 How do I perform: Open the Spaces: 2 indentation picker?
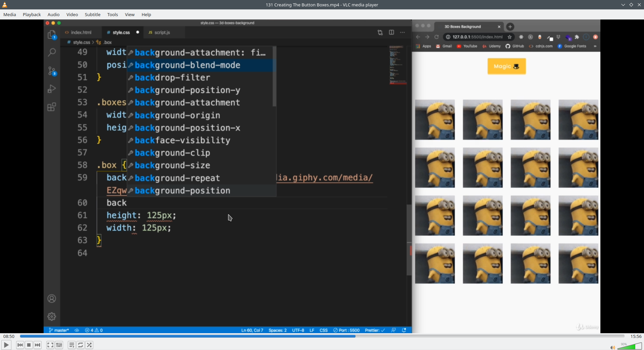(278, 330)
